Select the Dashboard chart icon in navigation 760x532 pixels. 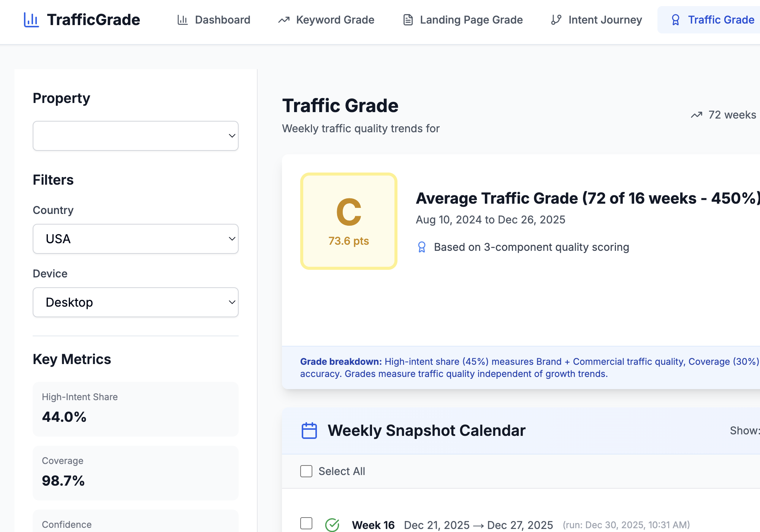click(x=183, y=20)
